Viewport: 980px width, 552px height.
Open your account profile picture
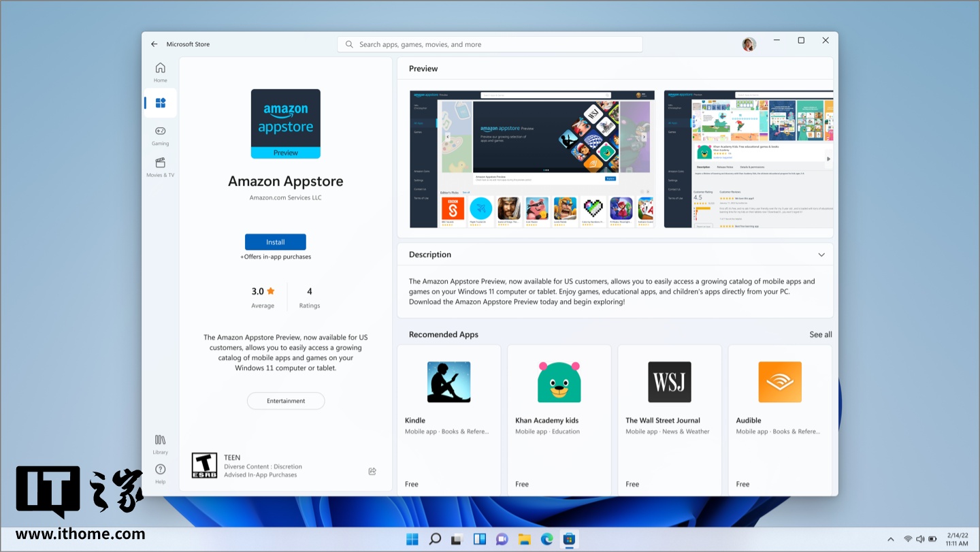[x=749, y=44]
